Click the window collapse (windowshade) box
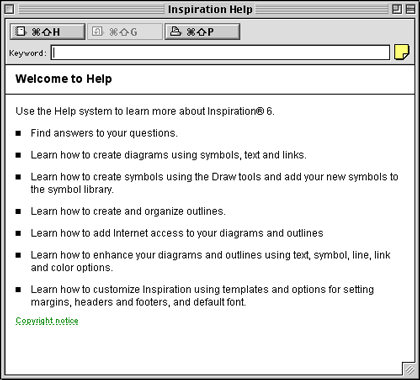This screenshot has width=420, height=380. point(410,9)
